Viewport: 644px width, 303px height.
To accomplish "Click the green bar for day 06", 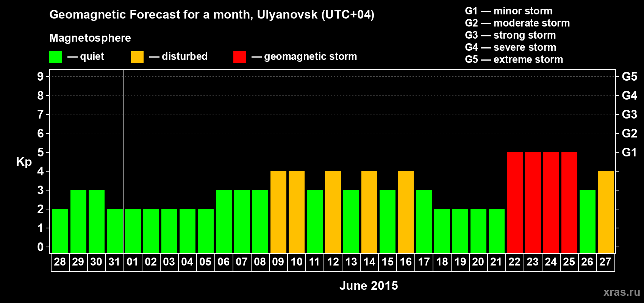I will coord(224,221).
